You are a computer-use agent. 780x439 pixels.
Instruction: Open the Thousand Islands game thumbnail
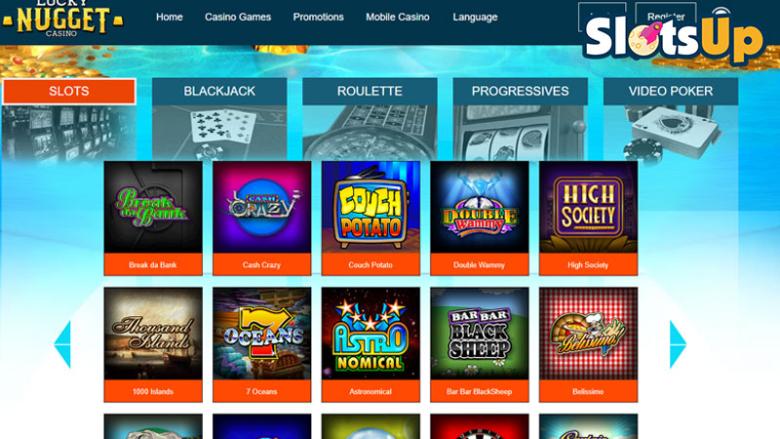pyautogui.click(x=153, y=334)
